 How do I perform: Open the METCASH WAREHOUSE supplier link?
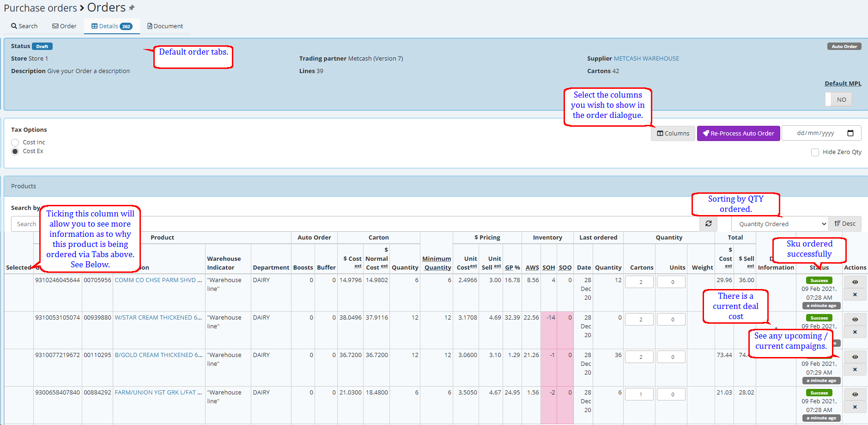(646, 58)
